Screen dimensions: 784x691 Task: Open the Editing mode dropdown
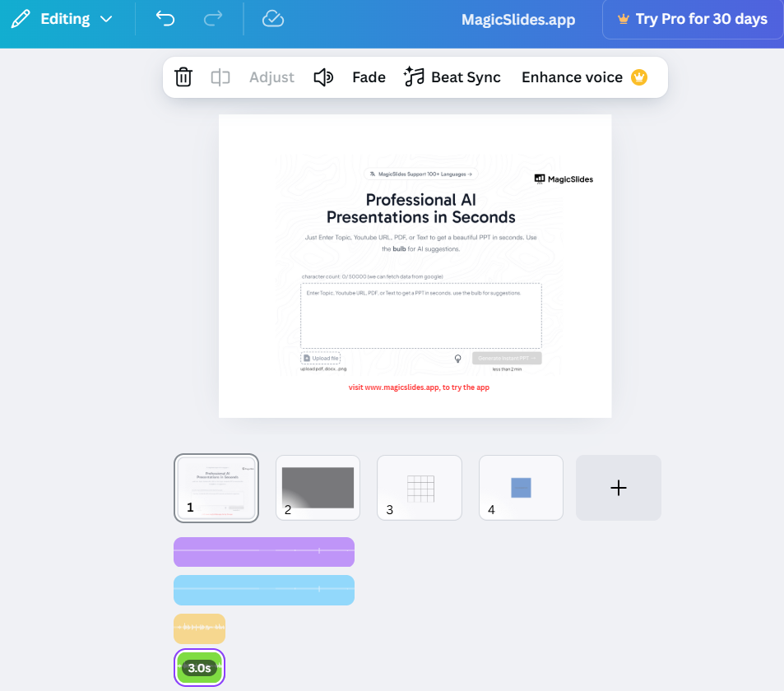pos(62,19)
